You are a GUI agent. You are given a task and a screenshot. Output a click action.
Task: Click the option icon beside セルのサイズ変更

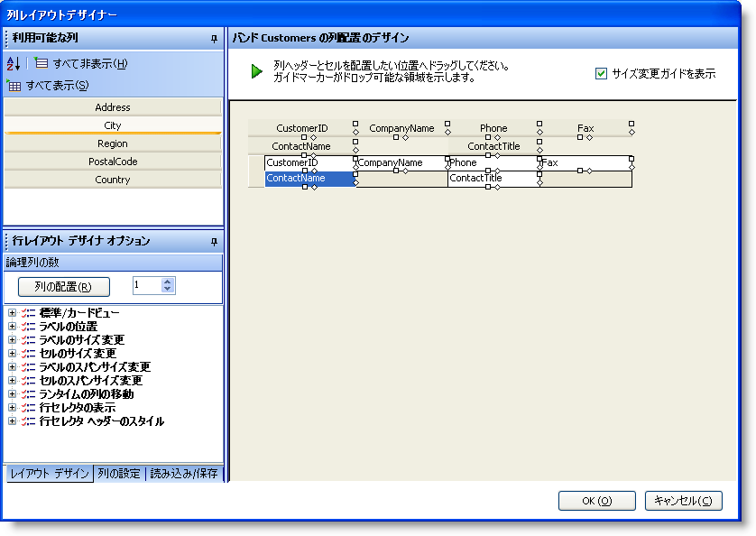[x=26, y=353]
